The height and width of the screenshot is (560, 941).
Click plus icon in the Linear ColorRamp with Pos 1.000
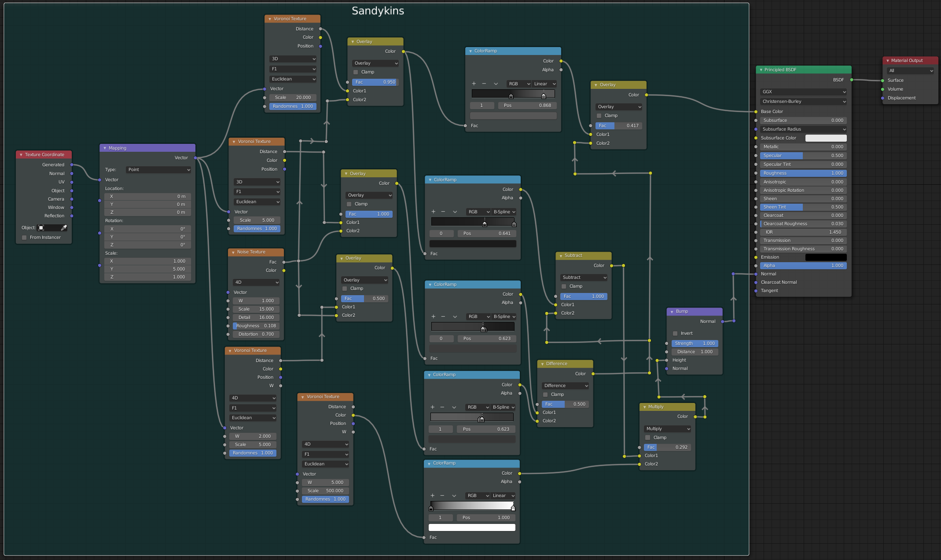coord(432,495)
